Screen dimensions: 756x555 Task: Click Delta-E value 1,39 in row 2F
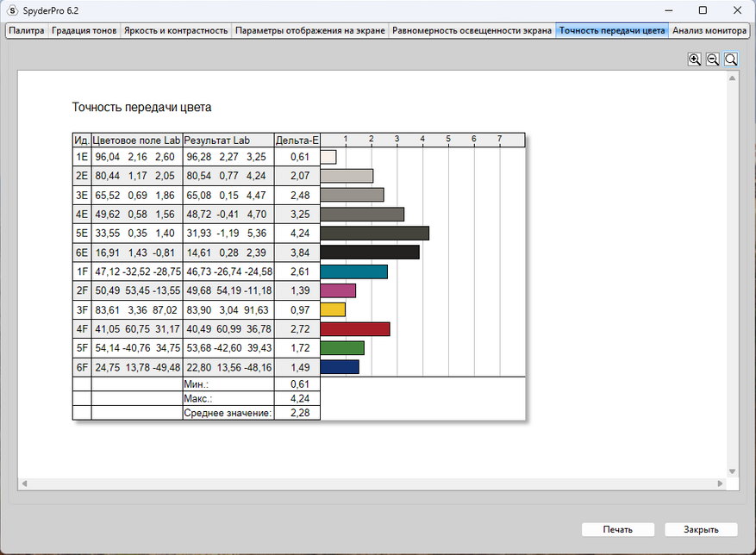(x=300, y=290)
